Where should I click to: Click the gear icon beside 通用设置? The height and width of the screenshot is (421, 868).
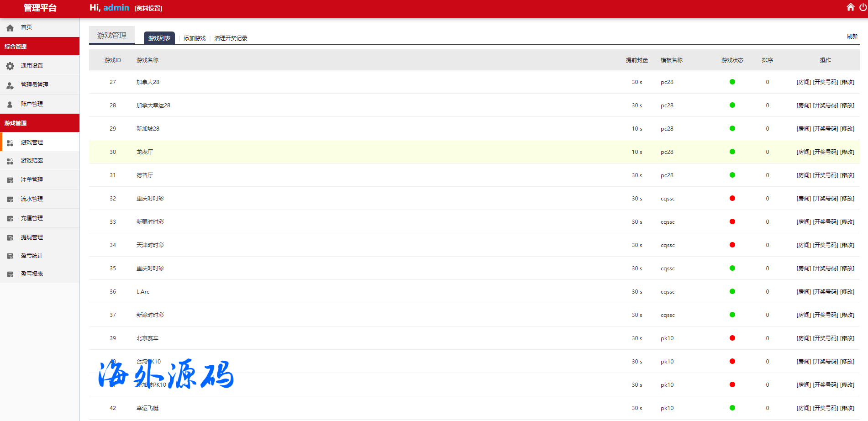pos(10,66)
